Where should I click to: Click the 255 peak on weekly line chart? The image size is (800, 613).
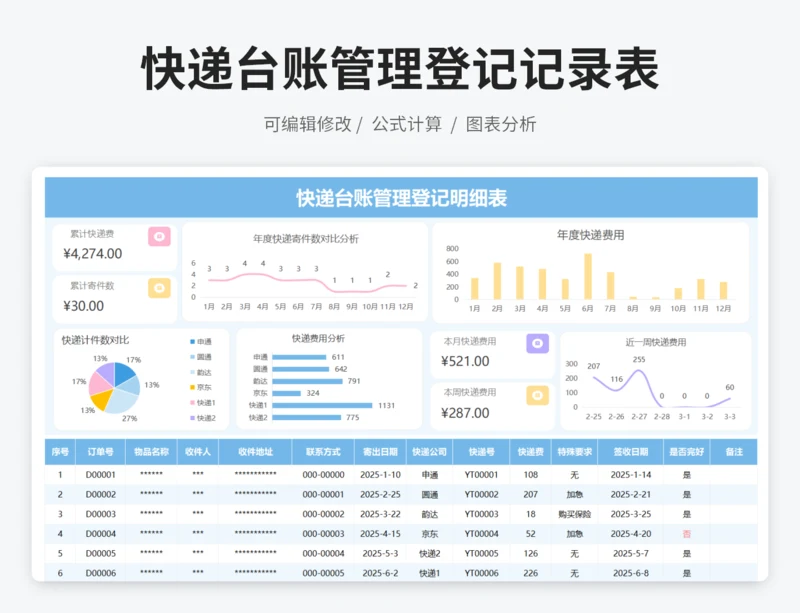(x=638, y=371)
